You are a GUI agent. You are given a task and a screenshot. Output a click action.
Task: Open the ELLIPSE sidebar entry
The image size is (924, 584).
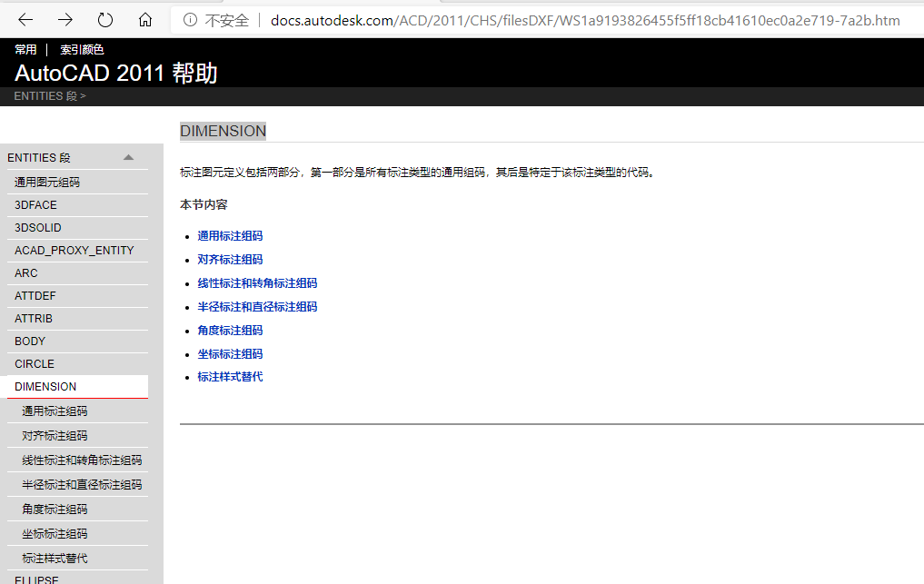[x=35, y=579]
